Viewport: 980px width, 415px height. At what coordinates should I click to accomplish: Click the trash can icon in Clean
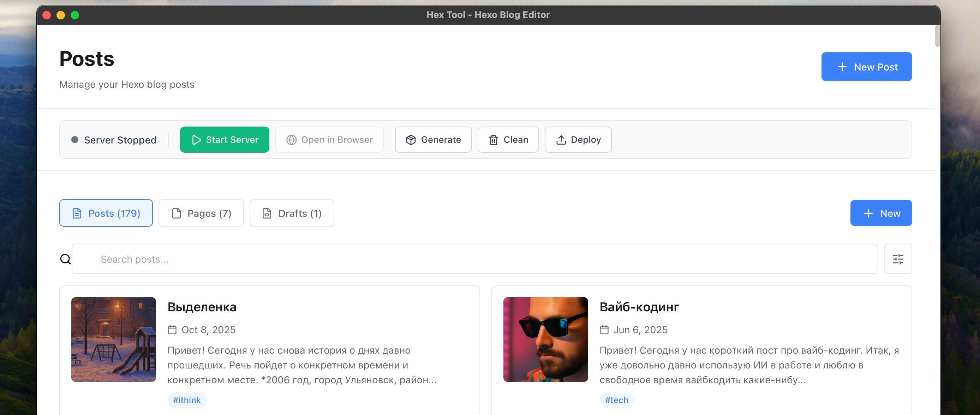pyautogui.click(x=493, y=140)
